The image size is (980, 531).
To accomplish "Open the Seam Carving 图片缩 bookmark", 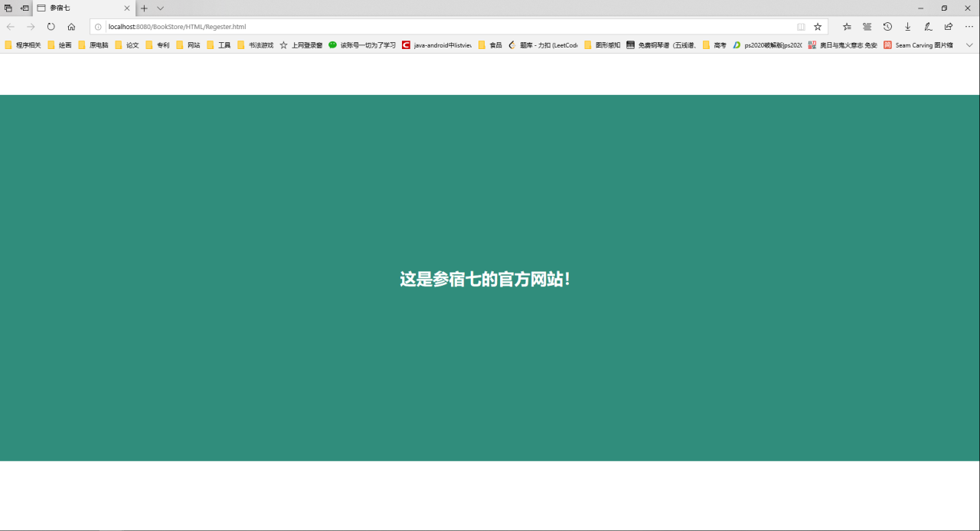I will coord(919,45).
